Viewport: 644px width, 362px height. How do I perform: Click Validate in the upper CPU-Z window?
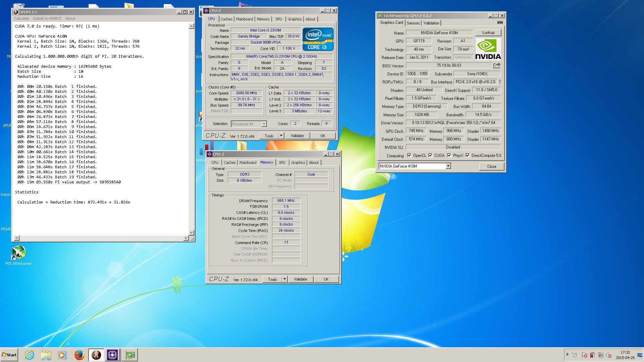297,136
